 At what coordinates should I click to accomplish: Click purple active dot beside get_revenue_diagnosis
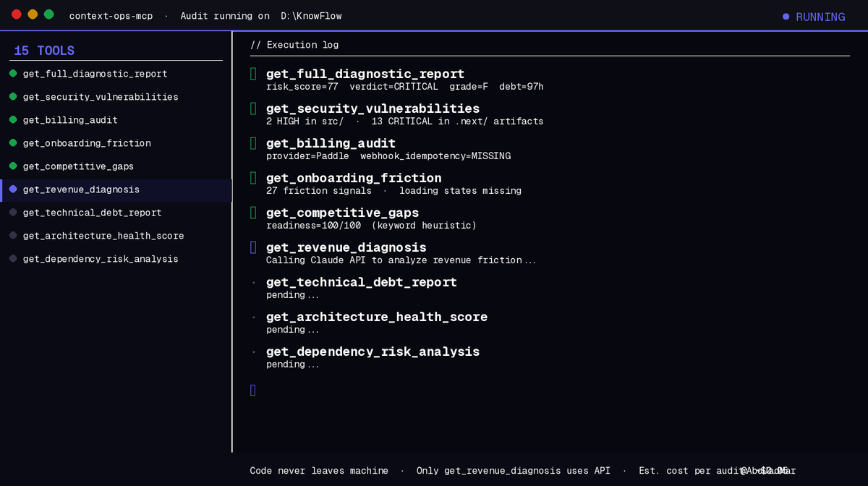tap(13, 189)
